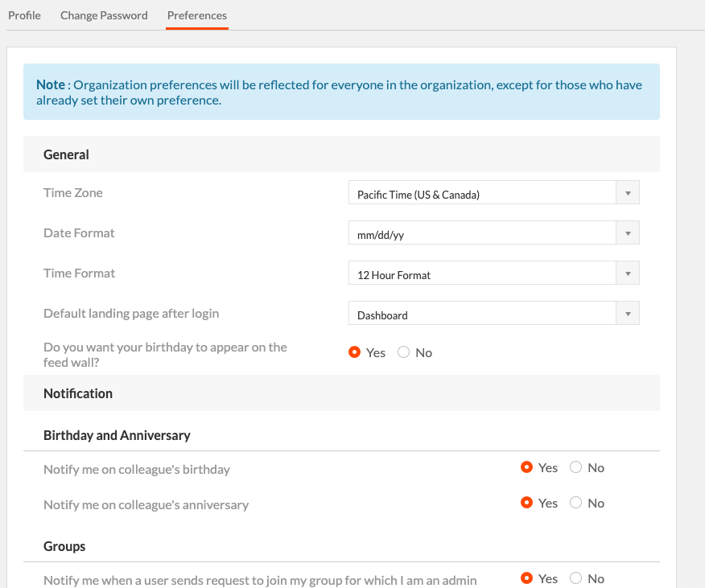This screenshot has width=705, height=588.
Task: Enable Yes for colleague's anniversary notification
Action: [526, 503]
